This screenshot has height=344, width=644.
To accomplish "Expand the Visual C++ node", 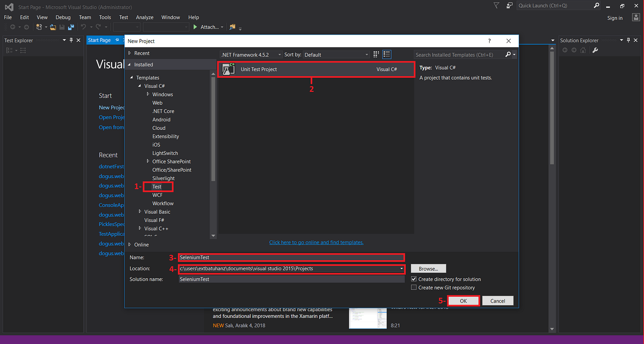I will (140, 228).
